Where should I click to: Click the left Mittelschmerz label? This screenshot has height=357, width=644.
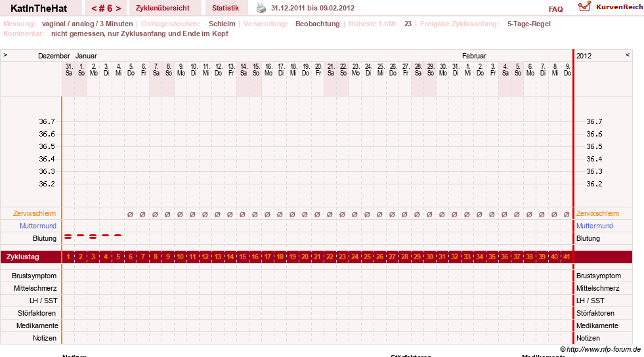tap(35, 288)
